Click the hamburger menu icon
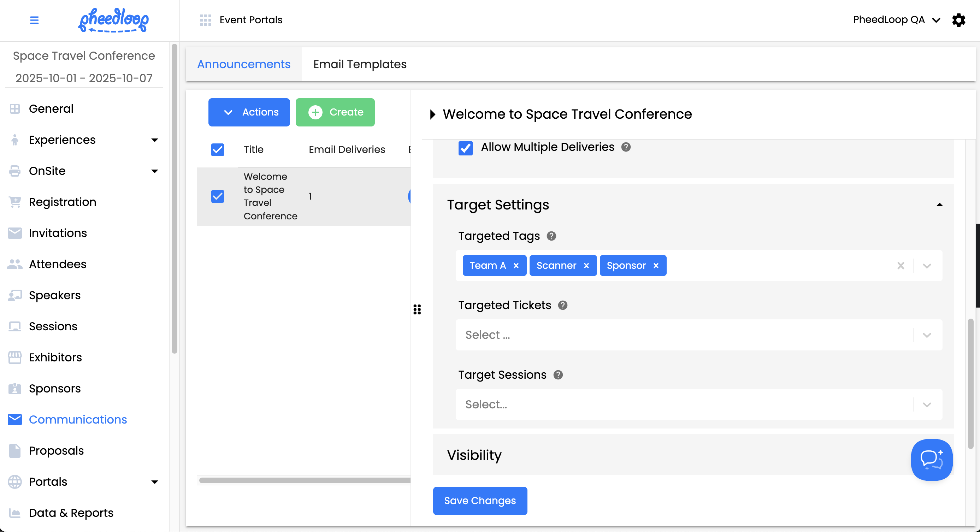The width and height of the screenshot is (980, 532). tap(34, 20)
